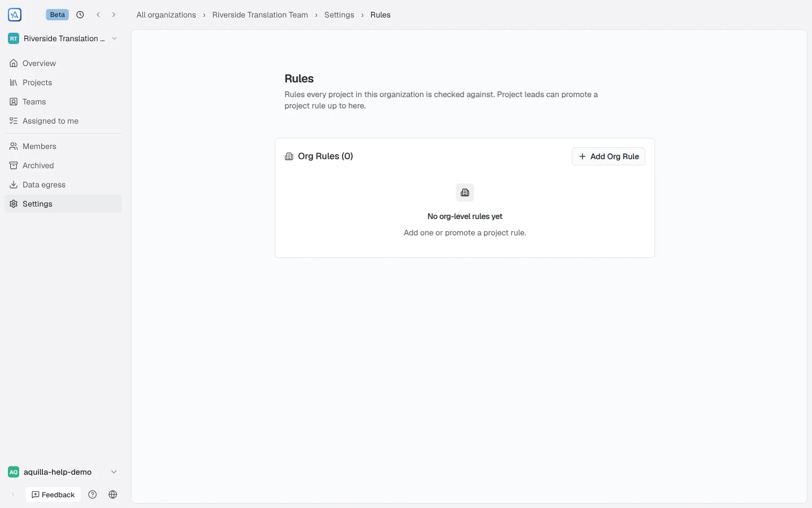The width and height of the screenshot is (812, 508).
Task: Click the Add Org Rule button
Action: (608, 156)
